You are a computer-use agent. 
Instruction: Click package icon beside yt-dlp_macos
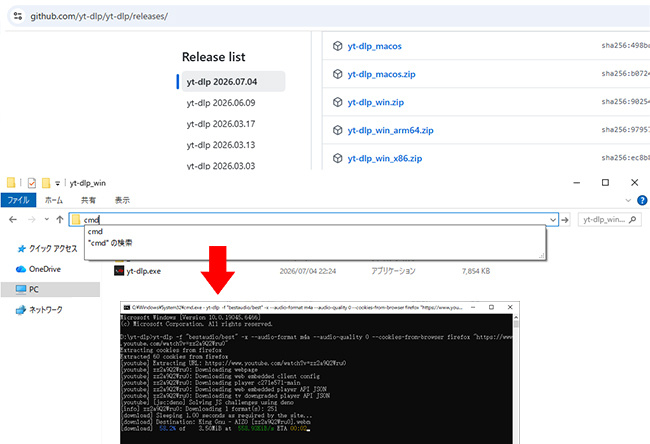pos(337,46)
